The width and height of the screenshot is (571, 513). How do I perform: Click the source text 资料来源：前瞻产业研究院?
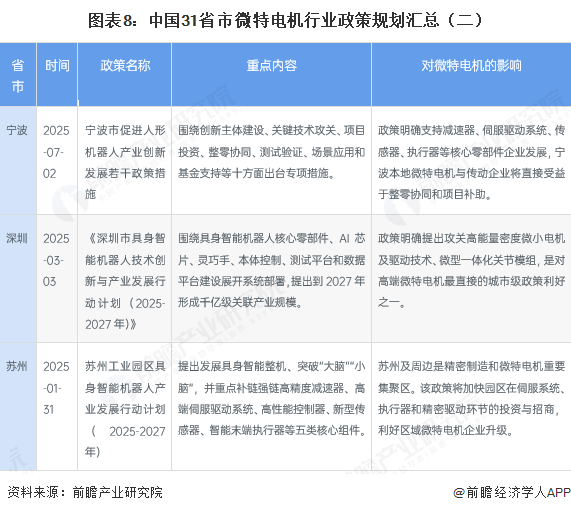tap(85, 492)
